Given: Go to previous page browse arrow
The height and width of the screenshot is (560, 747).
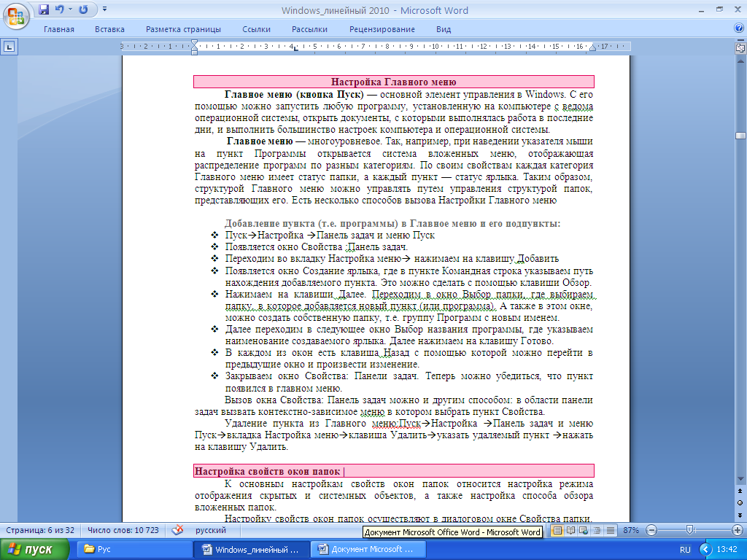Looking at the screenshot, I should [740, 491].
